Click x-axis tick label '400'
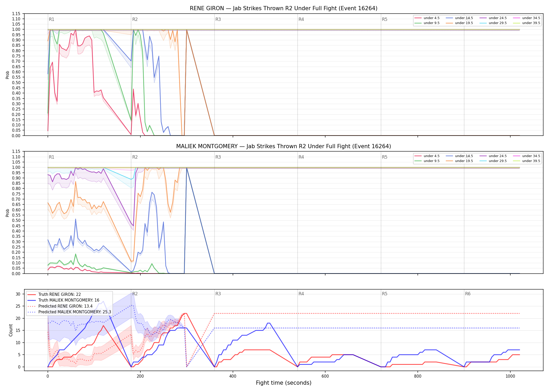This screenshot has height=392, width=549. [x=233, y=376]
